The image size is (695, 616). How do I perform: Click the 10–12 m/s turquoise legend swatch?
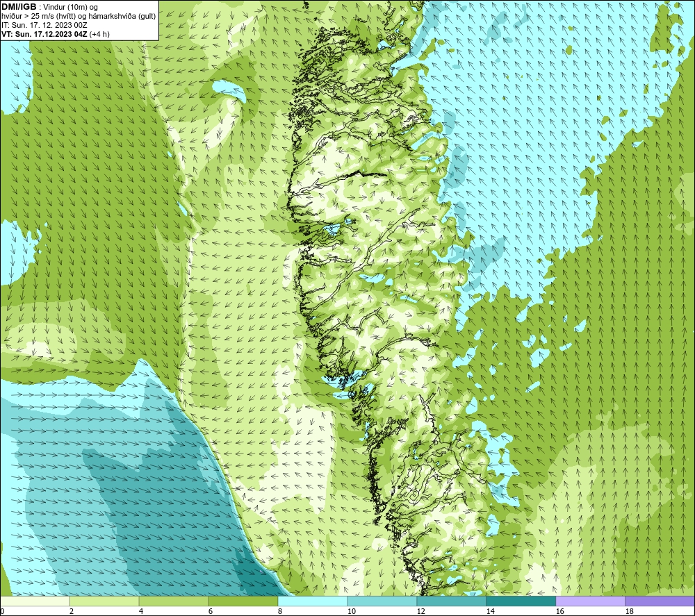(382, 601)
